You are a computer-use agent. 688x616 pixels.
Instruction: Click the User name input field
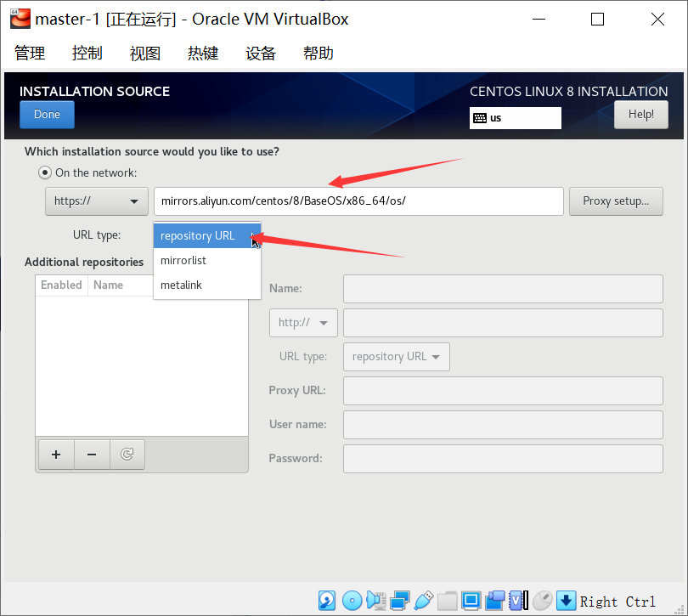tap(503, 425)
